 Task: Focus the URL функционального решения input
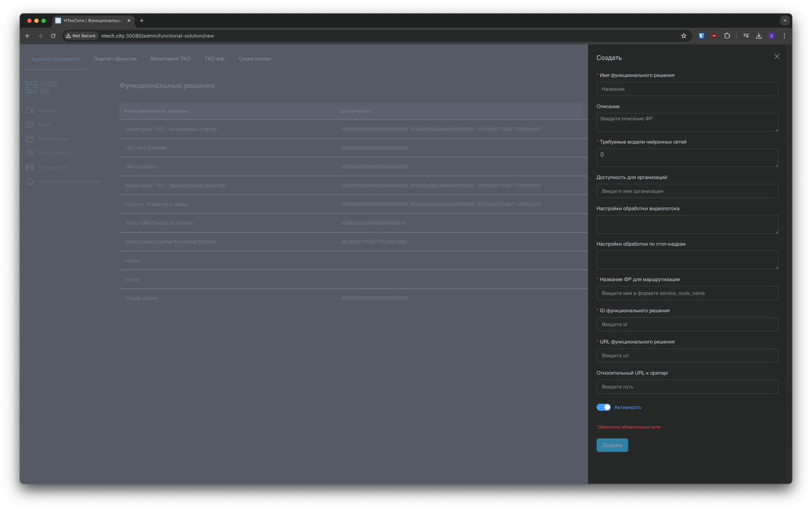[x=687, y=355]
